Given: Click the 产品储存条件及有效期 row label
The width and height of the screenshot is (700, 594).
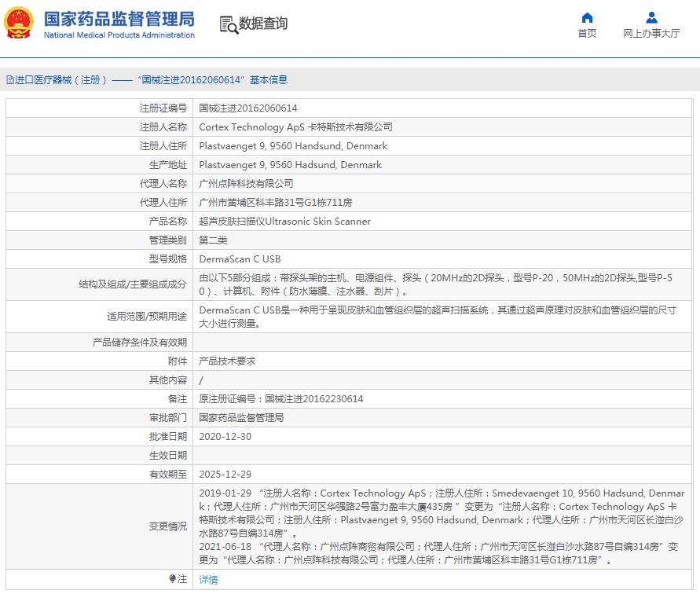Looking at the screenshot, I should [139, 343].
